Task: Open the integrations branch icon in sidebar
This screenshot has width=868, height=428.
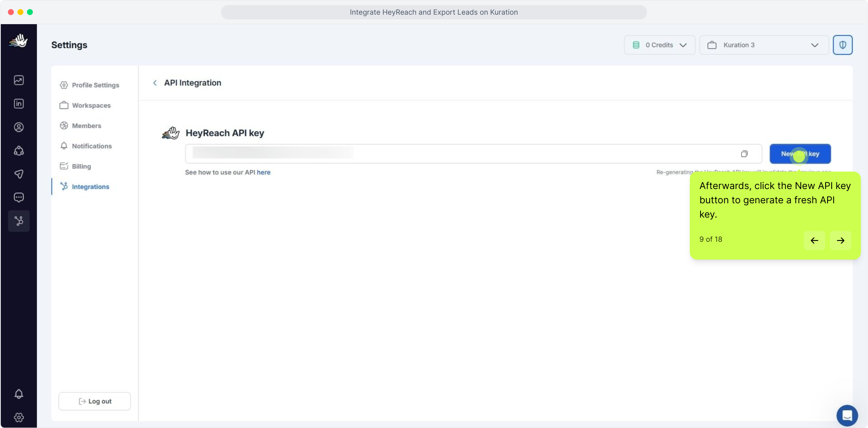Action: tap(19, 221)
